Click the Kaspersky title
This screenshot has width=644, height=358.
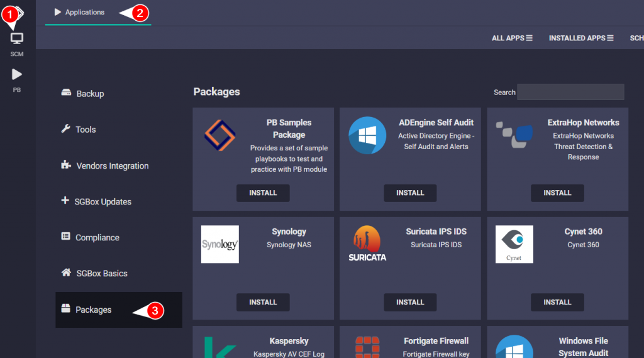289,341
